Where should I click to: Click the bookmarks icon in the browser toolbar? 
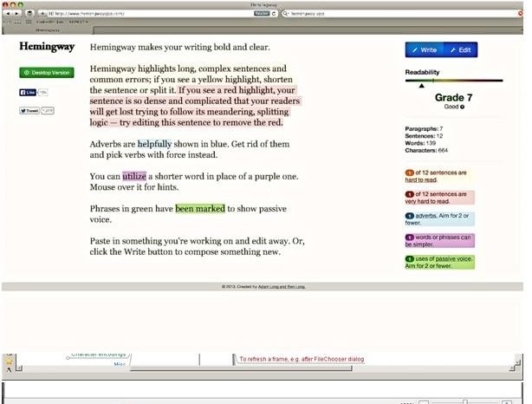29,14
